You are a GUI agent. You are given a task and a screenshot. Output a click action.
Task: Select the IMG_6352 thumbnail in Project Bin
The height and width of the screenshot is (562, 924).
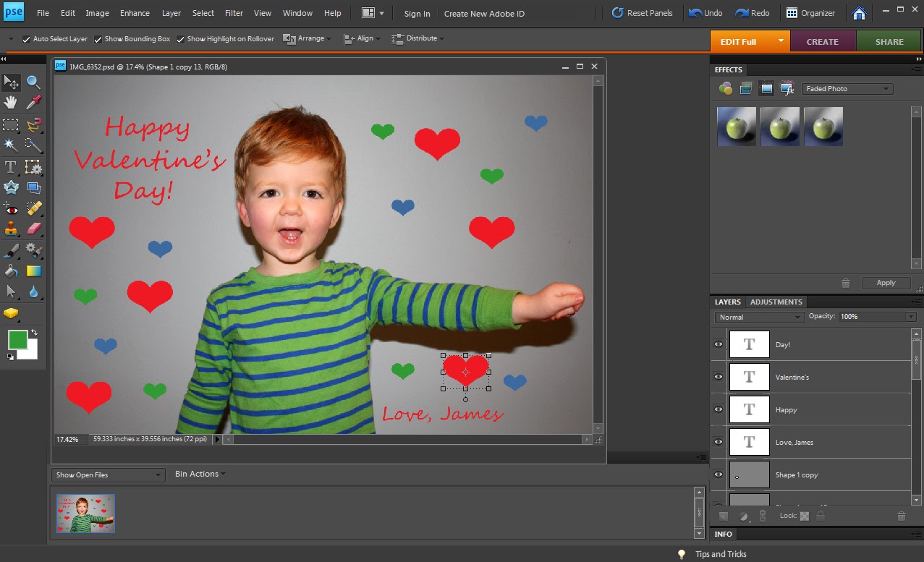85,513
